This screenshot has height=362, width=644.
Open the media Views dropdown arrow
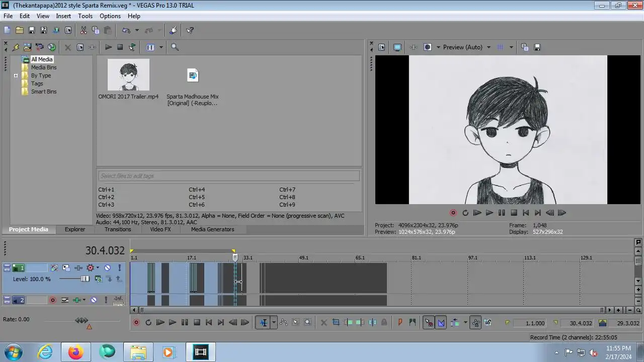tap(161, 47)
